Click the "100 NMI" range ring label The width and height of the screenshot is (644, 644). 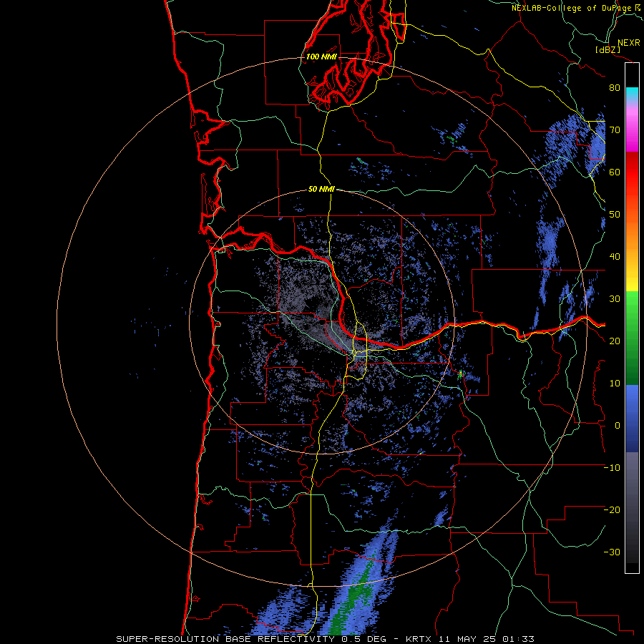click(321, 57)
